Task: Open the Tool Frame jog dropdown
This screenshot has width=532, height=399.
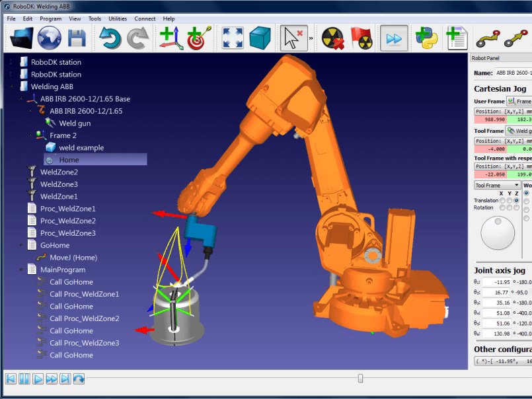Action: 497,185
